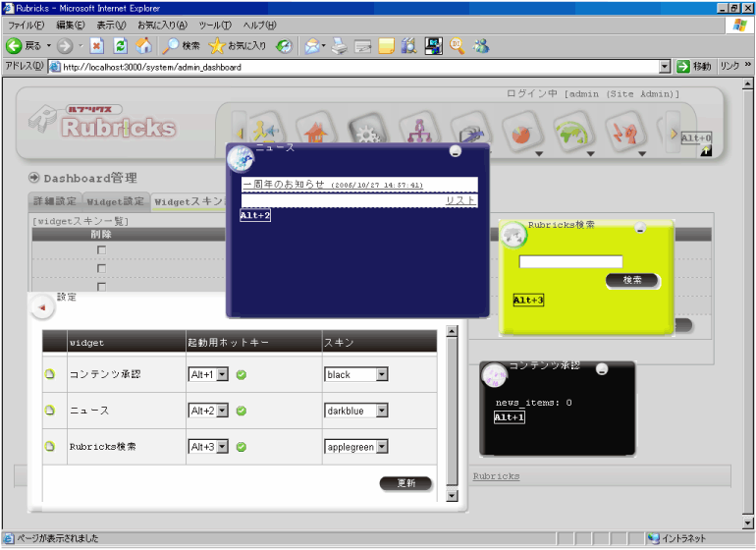Click the Rubricks検索 text input field
Image resolution: width=756 pixels, height=550 pixels.
(x=570, y=261)
